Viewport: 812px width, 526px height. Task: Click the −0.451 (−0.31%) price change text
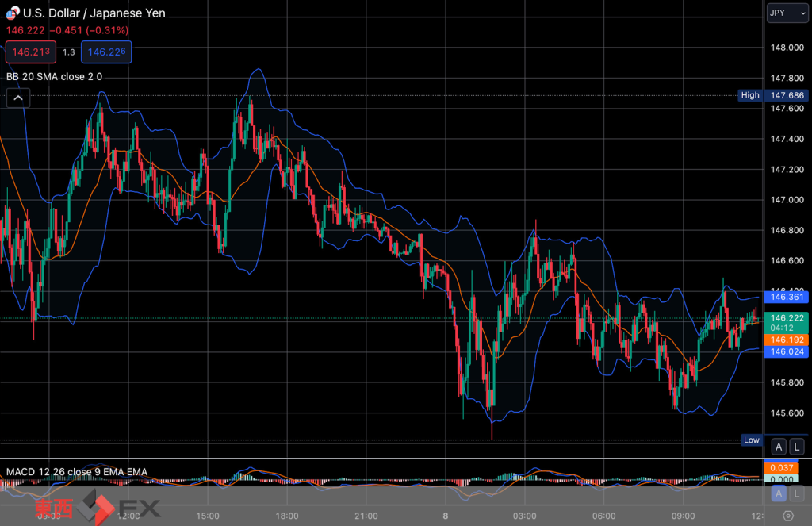pyautogui.click(x=89, y=30)
